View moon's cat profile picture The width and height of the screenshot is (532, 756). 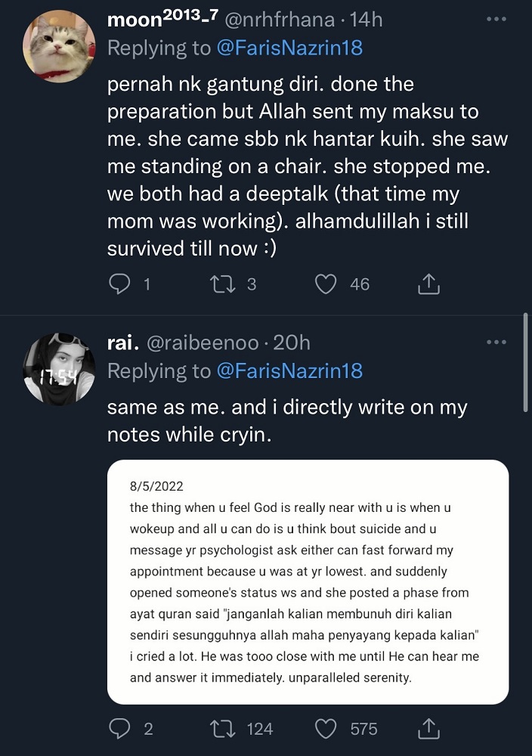pyautogui.click(x=59, y=47)
